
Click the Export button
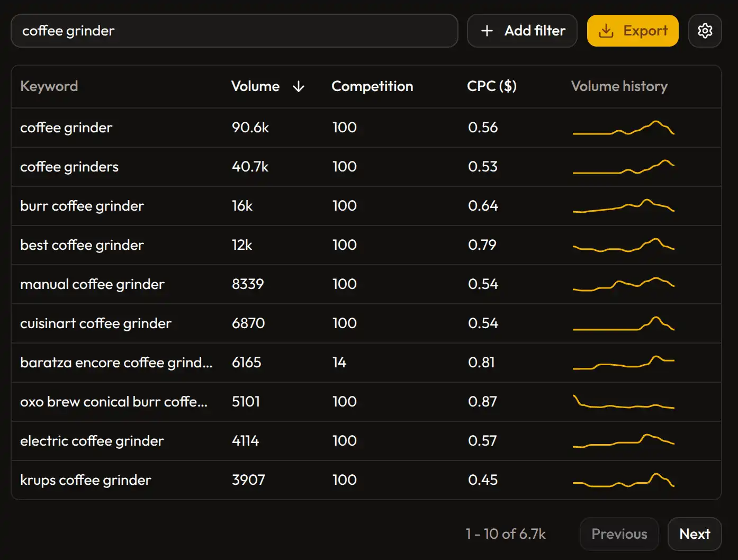coord(632,31)
